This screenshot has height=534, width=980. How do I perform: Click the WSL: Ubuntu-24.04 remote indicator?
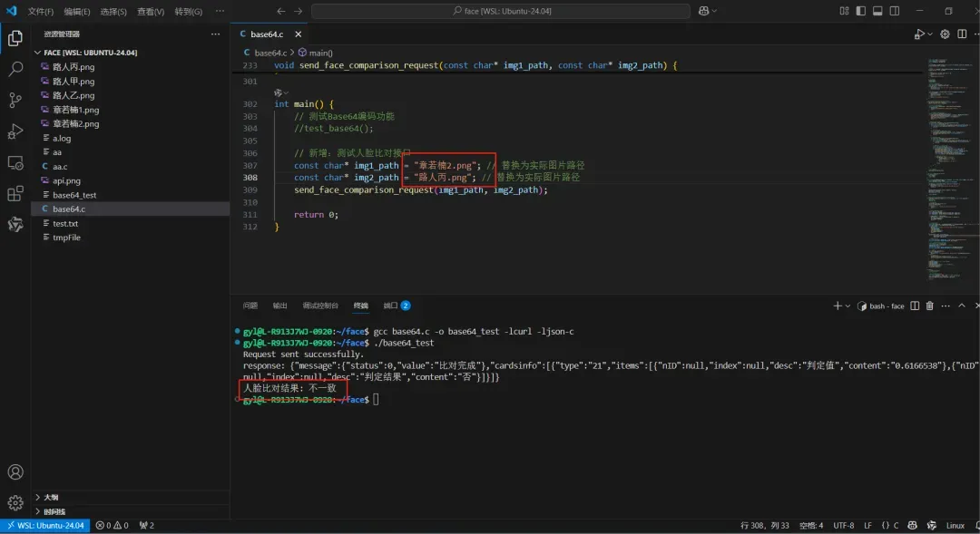click(x=45, y=526)
